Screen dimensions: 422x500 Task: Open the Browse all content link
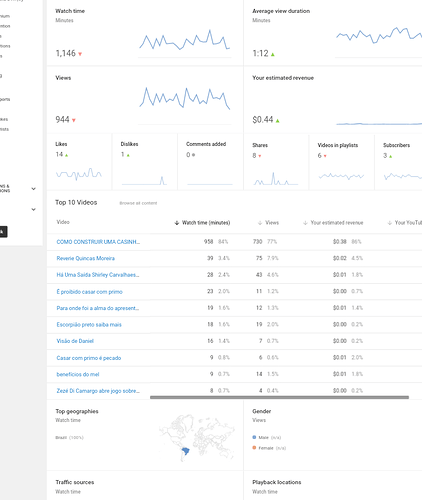click(x=138, y=203)
